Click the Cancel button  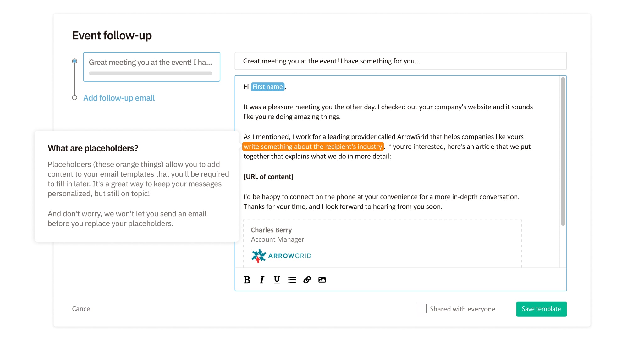pos(82,309)
